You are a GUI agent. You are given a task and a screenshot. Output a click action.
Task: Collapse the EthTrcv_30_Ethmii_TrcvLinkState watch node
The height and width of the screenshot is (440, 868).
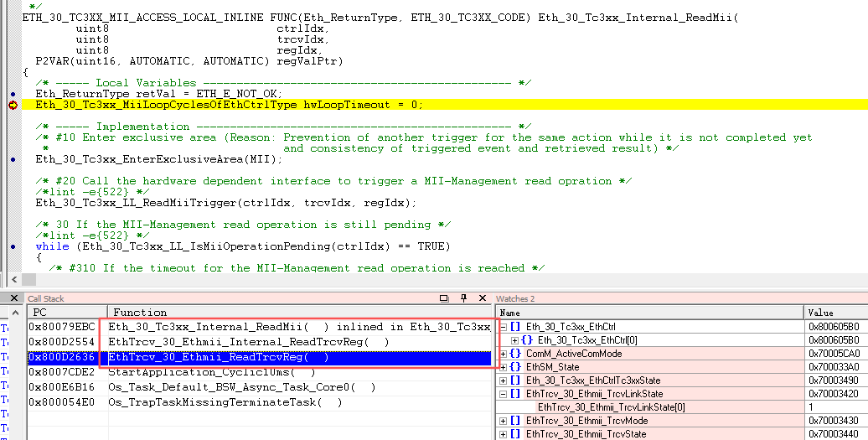pos(504,394)
